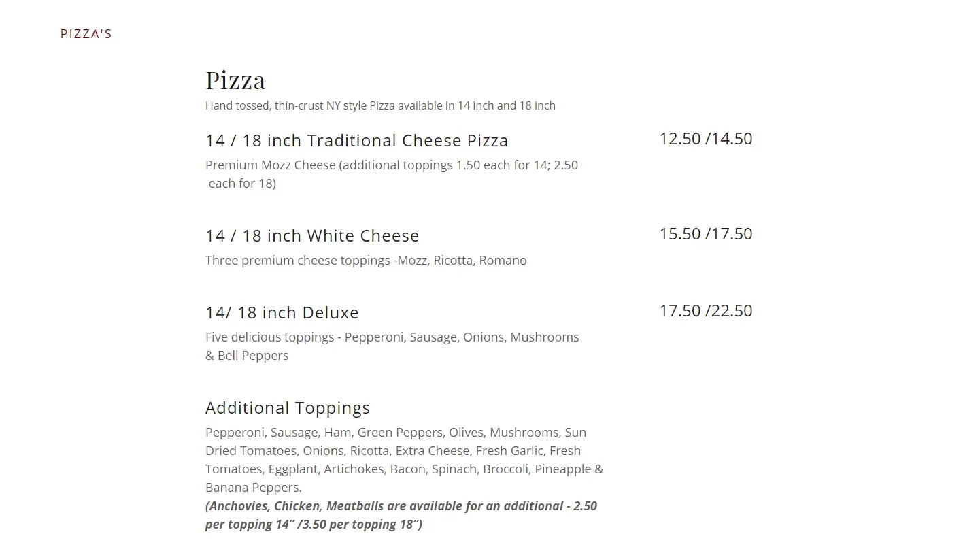The height and width of the screenshot is (549, 980).
Task: Click Bell Peppers in the Deluxe description
Action: [253, 356]
